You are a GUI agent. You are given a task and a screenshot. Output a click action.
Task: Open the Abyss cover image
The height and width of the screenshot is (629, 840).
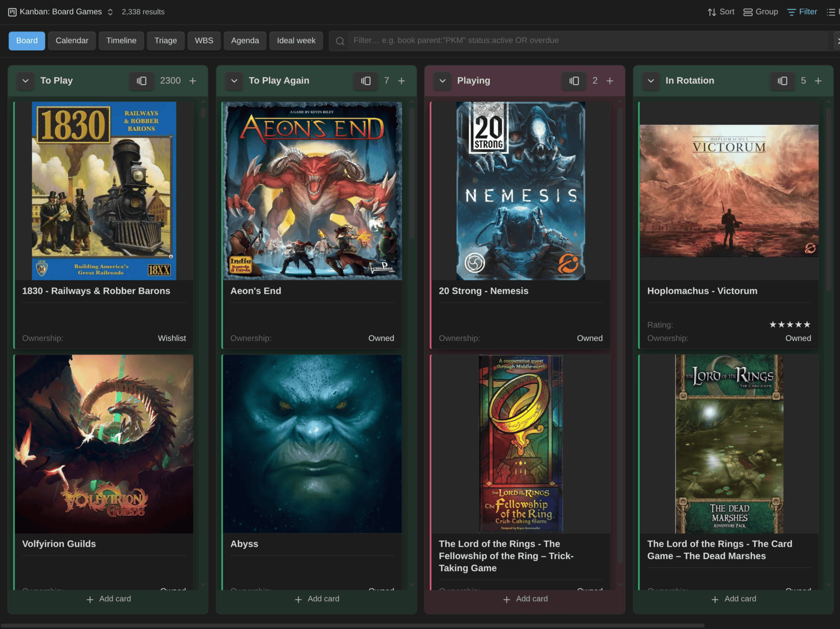[312, 444]
